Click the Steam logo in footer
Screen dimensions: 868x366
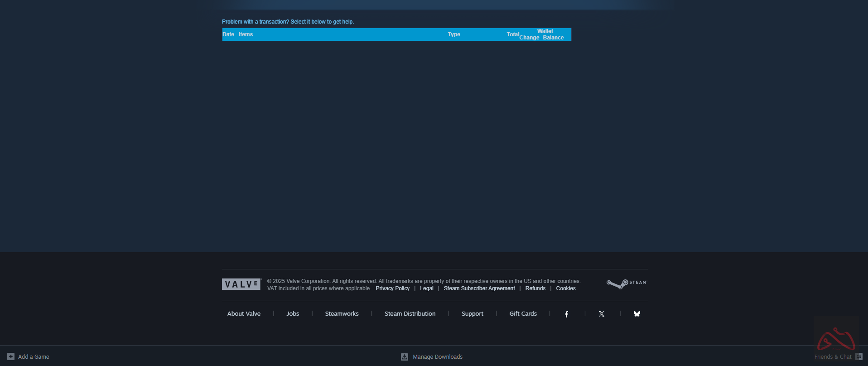pyautogui.click(x=627, y=284)
